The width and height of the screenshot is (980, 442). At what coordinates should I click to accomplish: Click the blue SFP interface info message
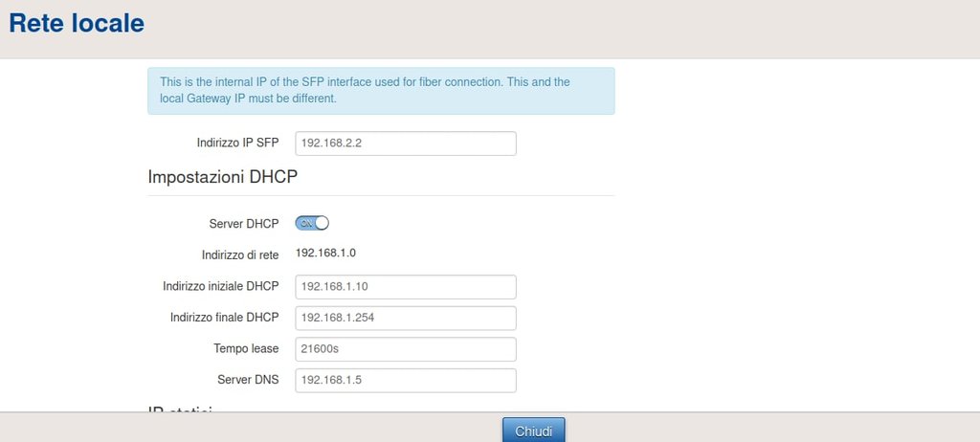[381, 90]
